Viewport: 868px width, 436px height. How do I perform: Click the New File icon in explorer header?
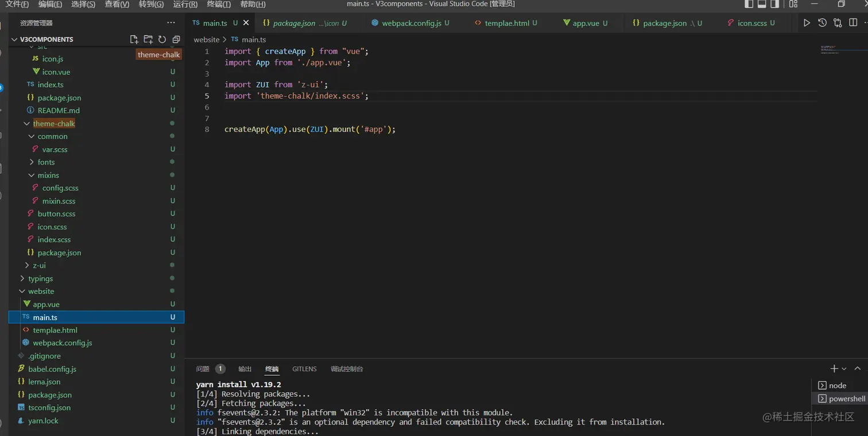[134, 40]
